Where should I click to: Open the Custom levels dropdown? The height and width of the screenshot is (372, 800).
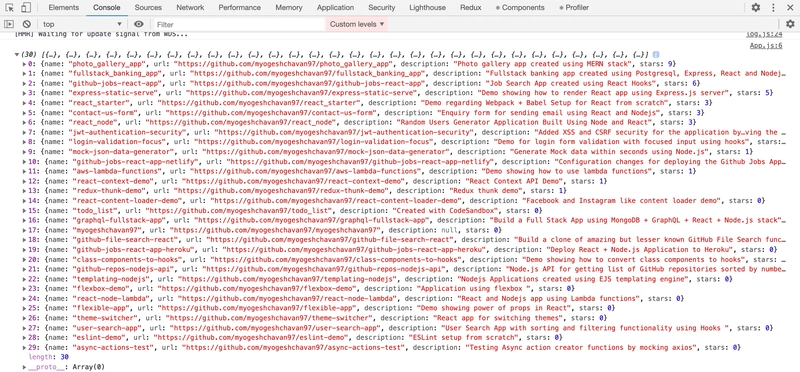pos(357,24)
